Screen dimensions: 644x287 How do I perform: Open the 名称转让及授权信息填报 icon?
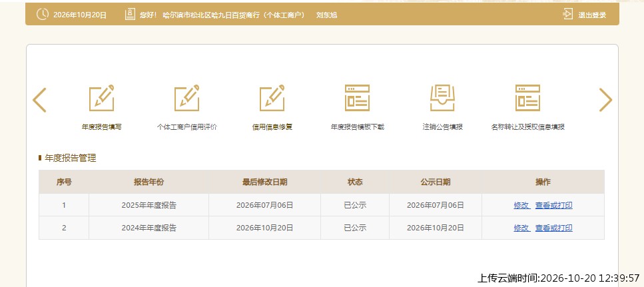click(x=527, y=98)
